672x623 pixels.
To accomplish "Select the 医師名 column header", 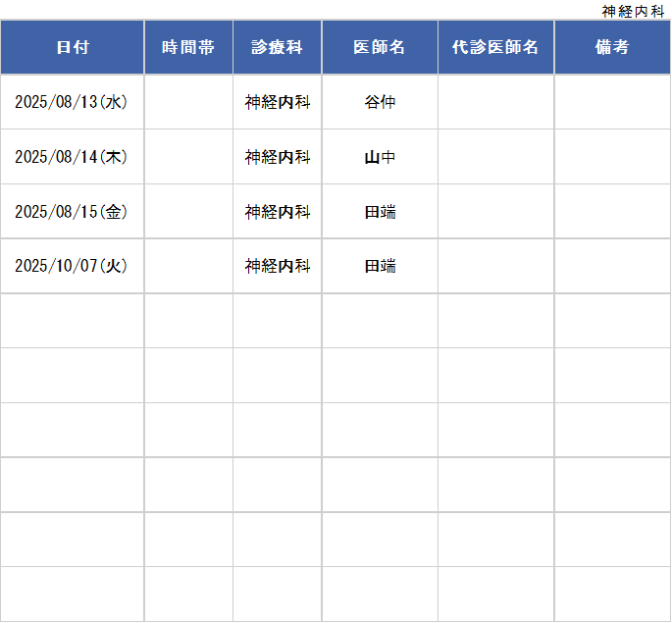I will [x=379, y=47].
